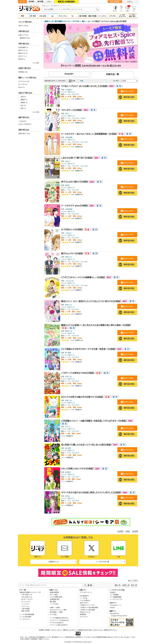Open the shopping cart icon

pos(134,8)
